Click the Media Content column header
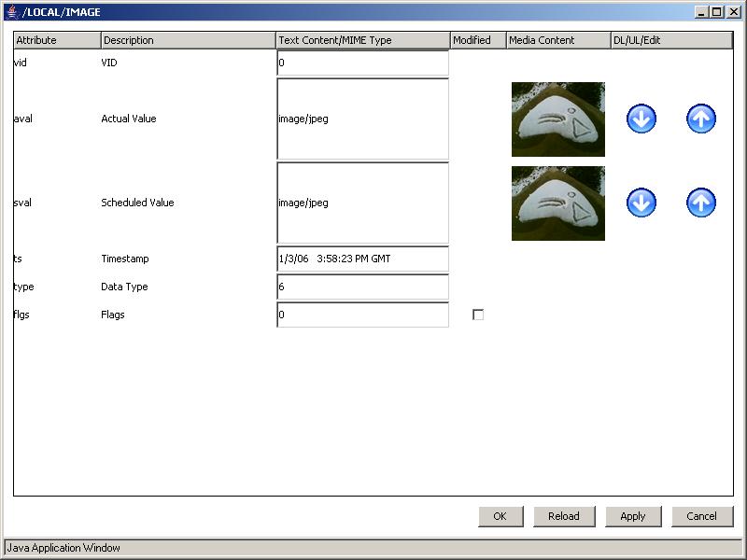747x560 pixels. (x=557, y=40)
